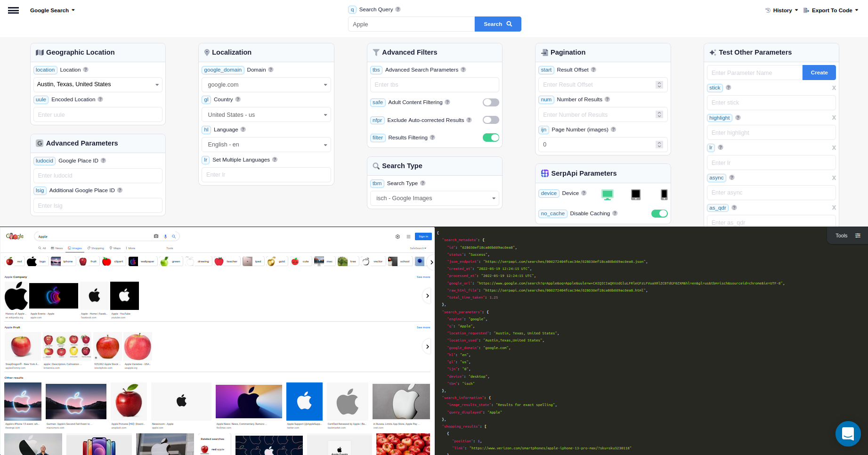The image size is (868, 455).
Task: Click the wallpaper suggestion chip
Action: 142,261
